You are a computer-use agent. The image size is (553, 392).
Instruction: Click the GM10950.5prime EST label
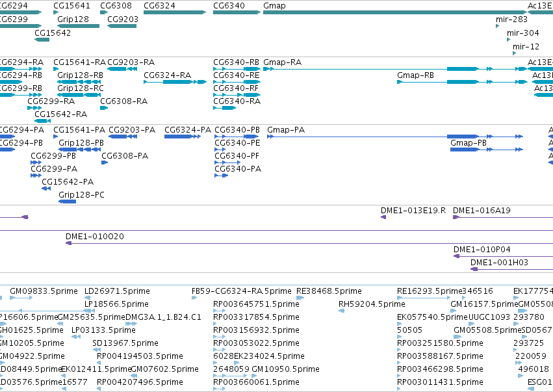285,369
